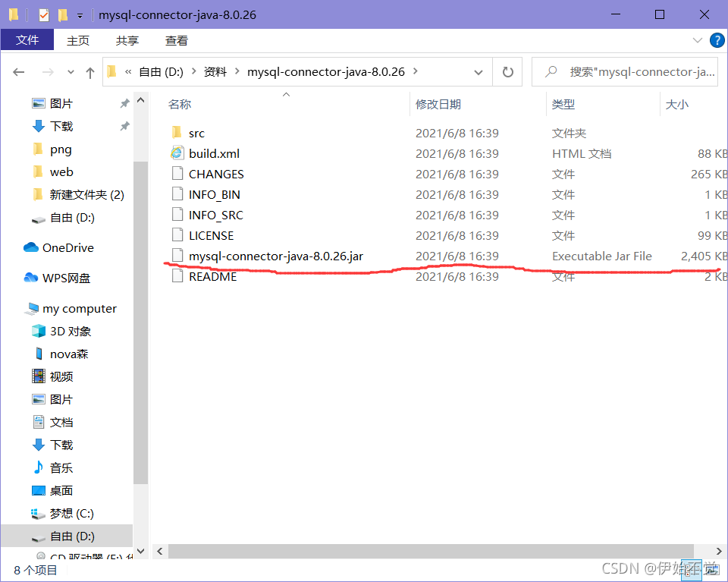Click the properties checkmark icon in title bar

point(44,15)
